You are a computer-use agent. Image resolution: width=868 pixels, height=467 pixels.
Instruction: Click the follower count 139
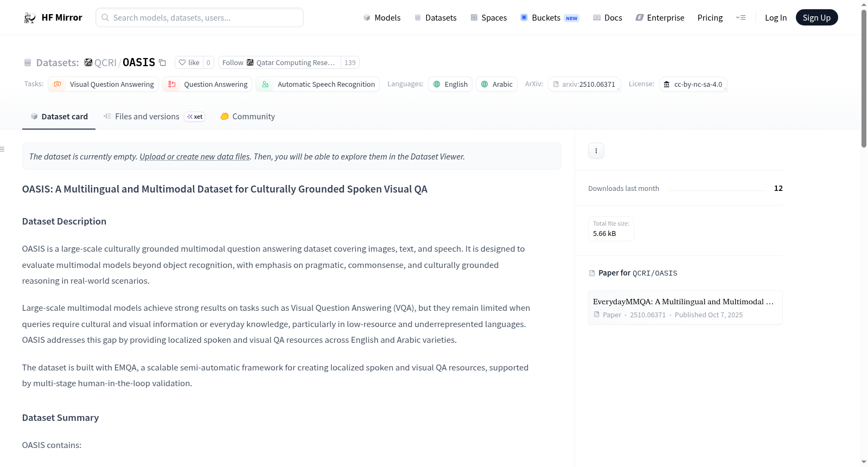pos(350,62)
